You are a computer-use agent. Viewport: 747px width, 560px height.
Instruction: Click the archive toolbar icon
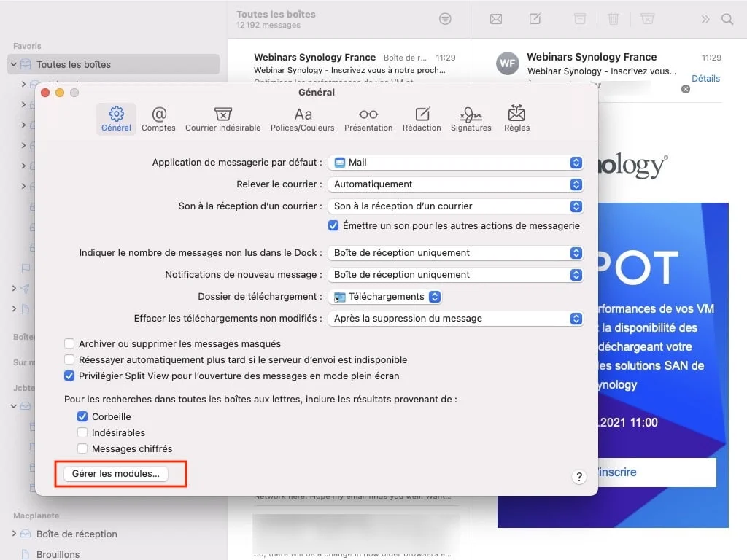[x=580, y=19]
